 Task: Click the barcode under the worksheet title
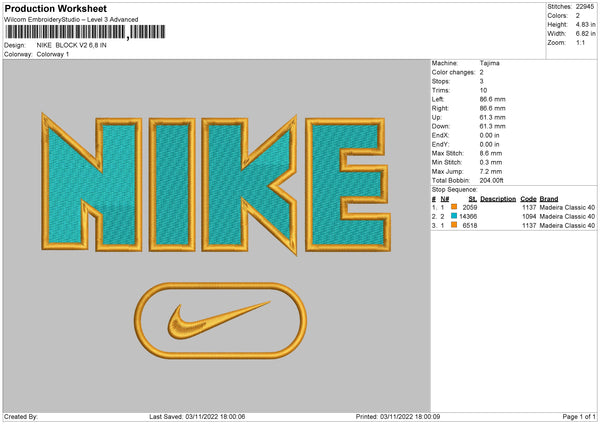(85, 32)
